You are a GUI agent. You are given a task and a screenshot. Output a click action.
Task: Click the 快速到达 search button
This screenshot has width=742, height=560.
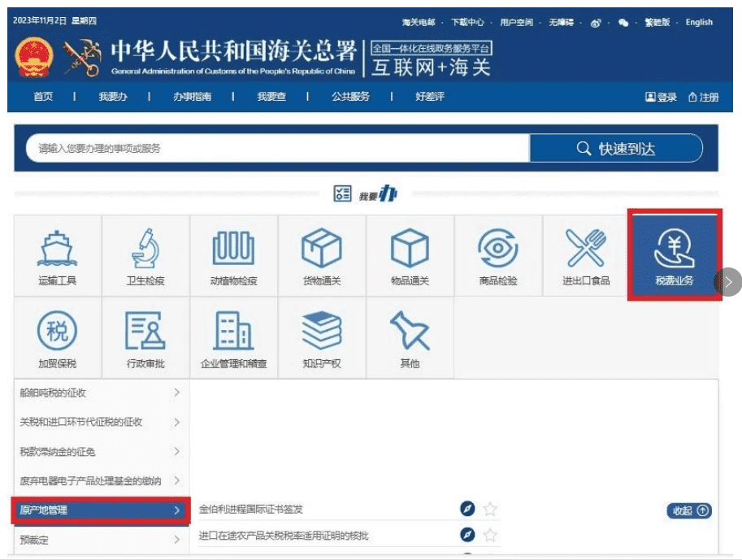(616, 148)
